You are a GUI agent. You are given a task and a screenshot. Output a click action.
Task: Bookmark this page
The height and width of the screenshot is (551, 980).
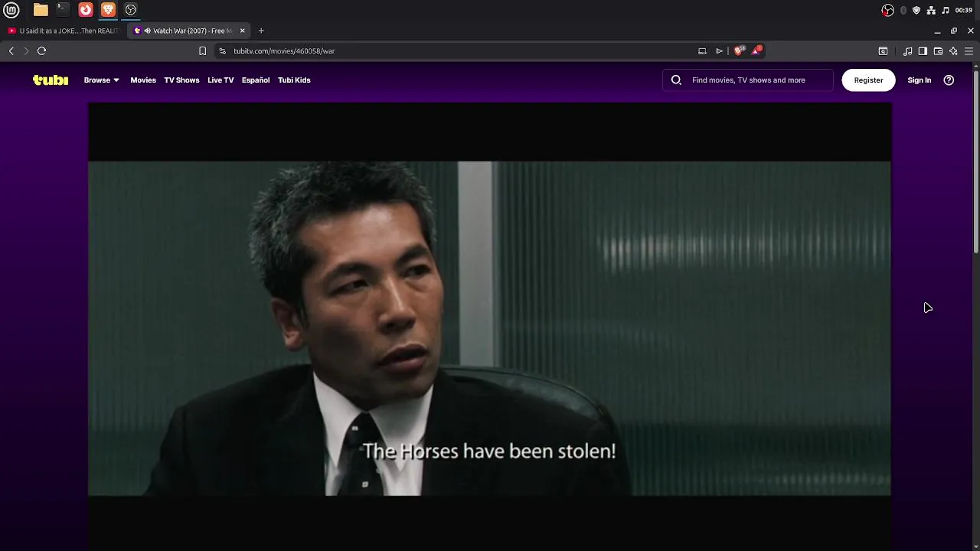202,51
